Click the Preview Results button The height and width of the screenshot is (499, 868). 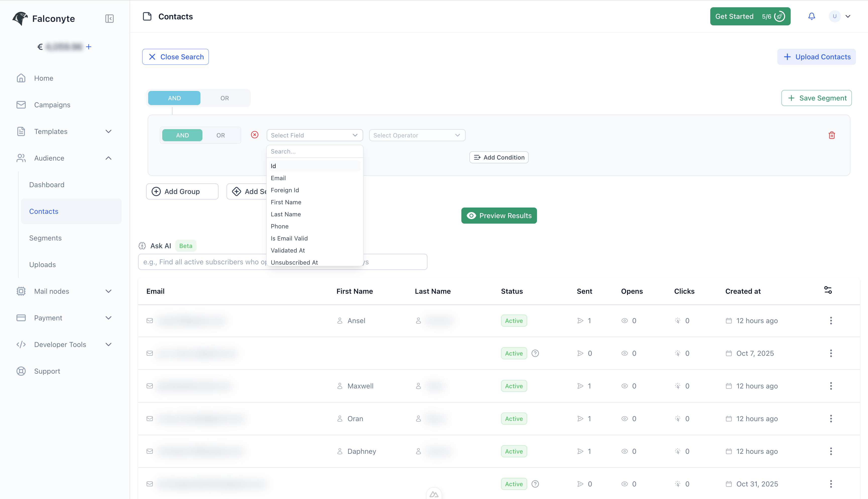499,216
